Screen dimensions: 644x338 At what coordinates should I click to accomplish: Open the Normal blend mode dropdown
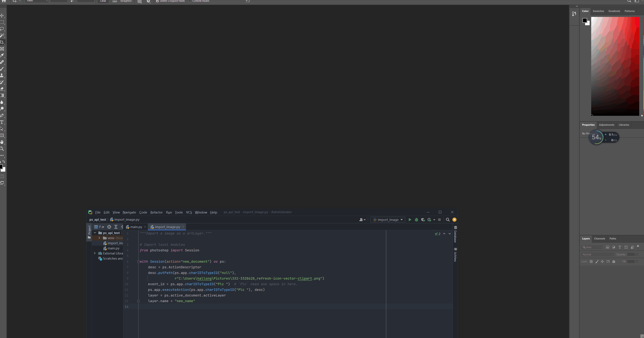[x=598, y=254]
